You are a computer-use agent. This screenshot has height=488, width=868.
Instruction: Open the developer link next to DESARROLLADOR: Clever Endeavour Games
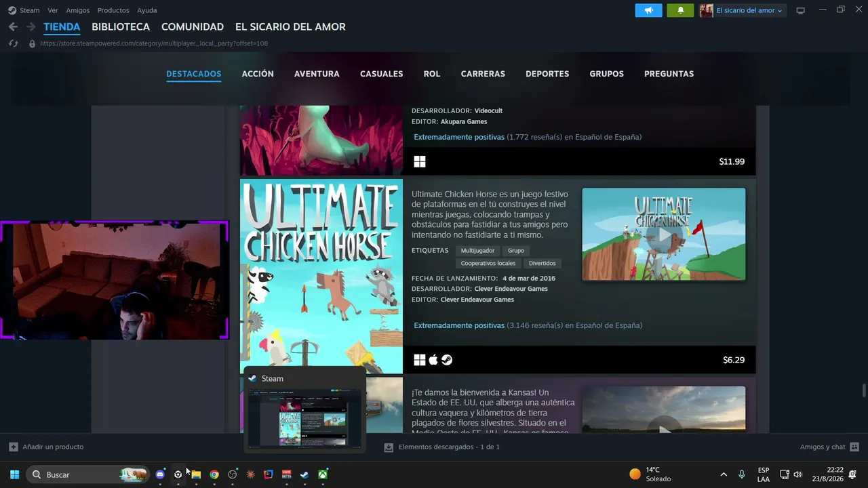coord(511,289)
